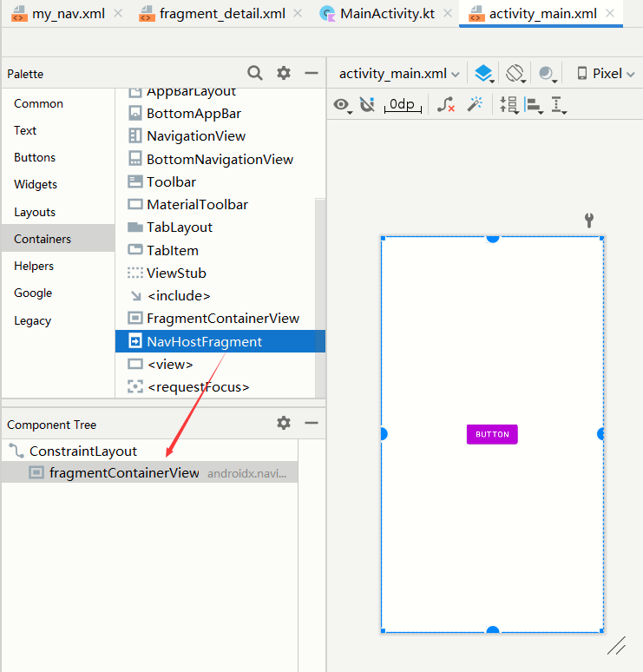Open Component Tree settings gear
This screenshot has width=643, height=672.
click(284, 424)
